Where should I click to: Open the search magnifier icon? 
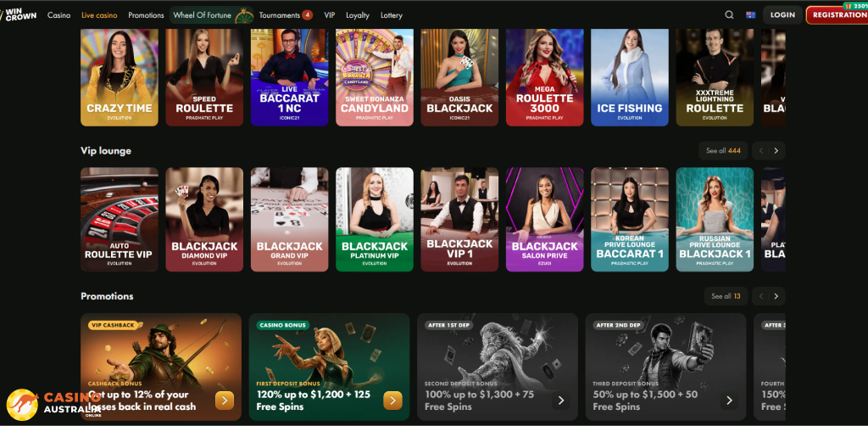[x=729, y=15]
